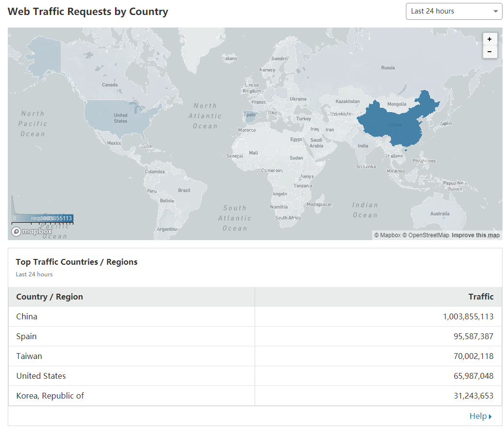This screenshot has width=504, height=429.
Task: Select the China row in the table
Action: click(x=255, y=316)
